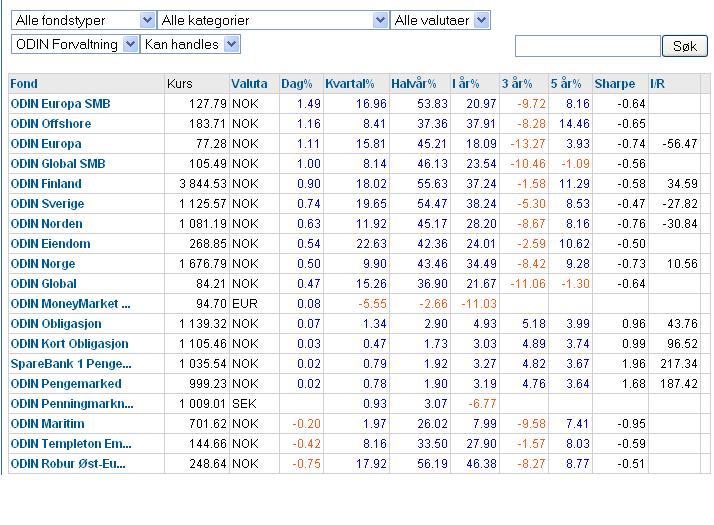The width and height of the screenshot is (714, 525).
Task: Open the ODIN Eiendom fund
Action: point(50,244)
